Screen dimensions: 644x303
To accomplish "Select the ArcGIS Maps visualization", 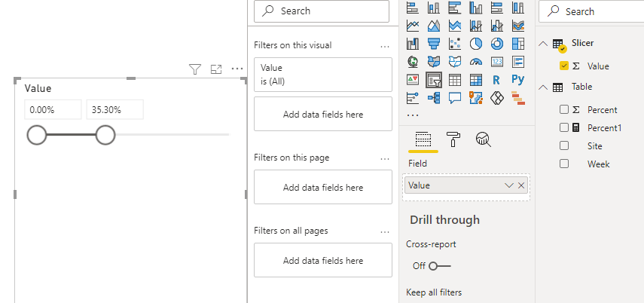I will tap(476, 97).
